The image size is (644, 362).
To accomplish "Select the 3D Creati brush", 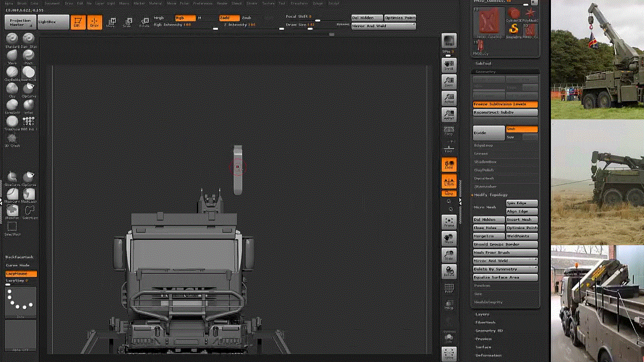I will pos(12,140).
